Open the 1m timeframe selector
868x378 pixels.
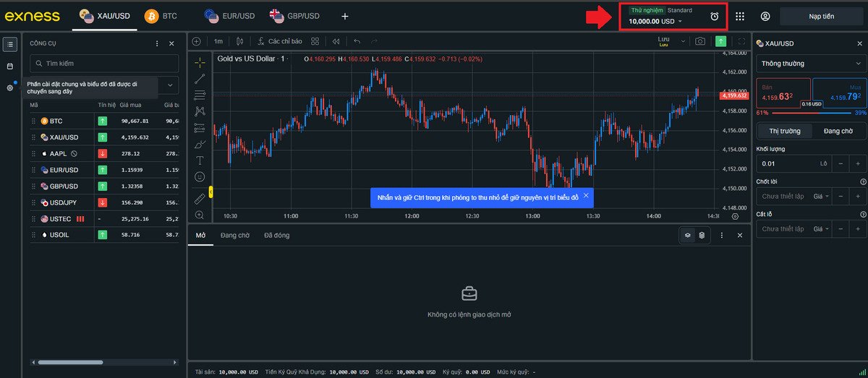tap(218, 41)
